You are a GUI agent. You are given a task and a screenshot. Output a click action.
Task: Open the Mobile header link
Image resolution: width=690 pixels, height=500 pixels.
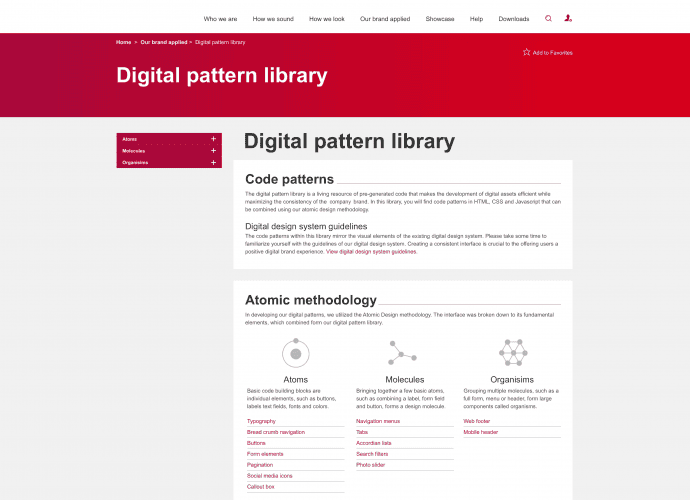pos(480,432)
